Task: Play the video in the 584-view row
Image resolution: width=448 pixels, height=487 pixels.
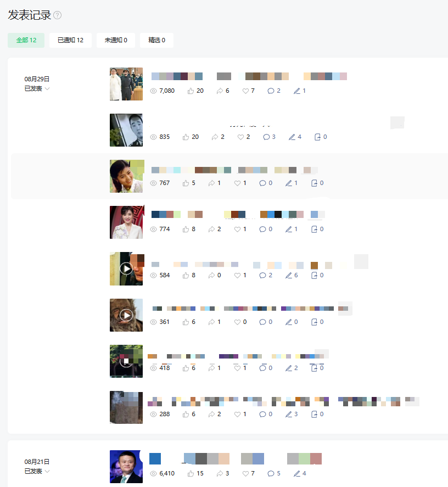Action: (126, 268)
